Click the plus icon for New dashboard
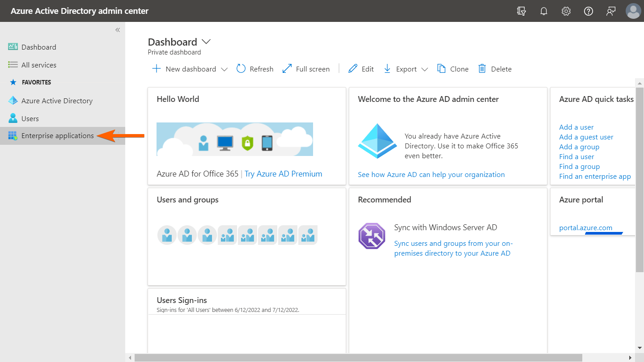 (x=156, y=69)
